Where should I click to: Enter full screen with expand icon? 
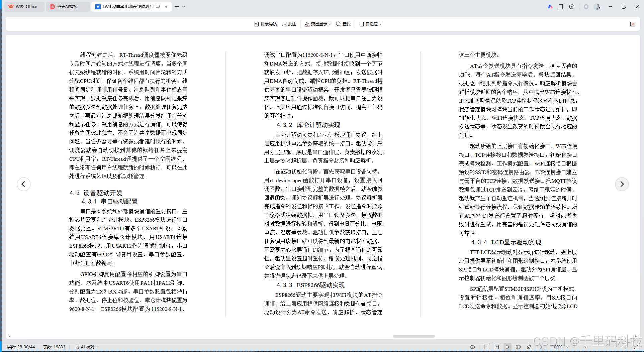click(636, 347)
